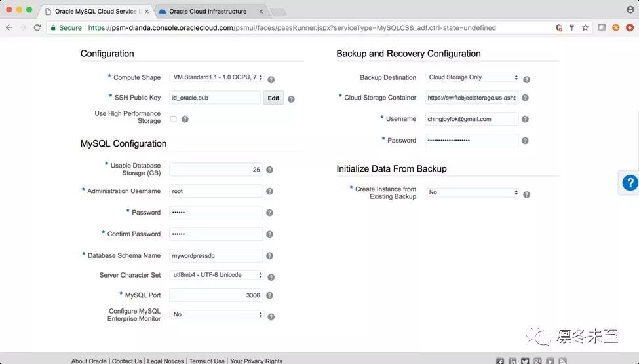The width and height of the screenshot is (639, 364).
Task: Click Edit button for SSH Public Key
Action: click(x=273, y=98)
